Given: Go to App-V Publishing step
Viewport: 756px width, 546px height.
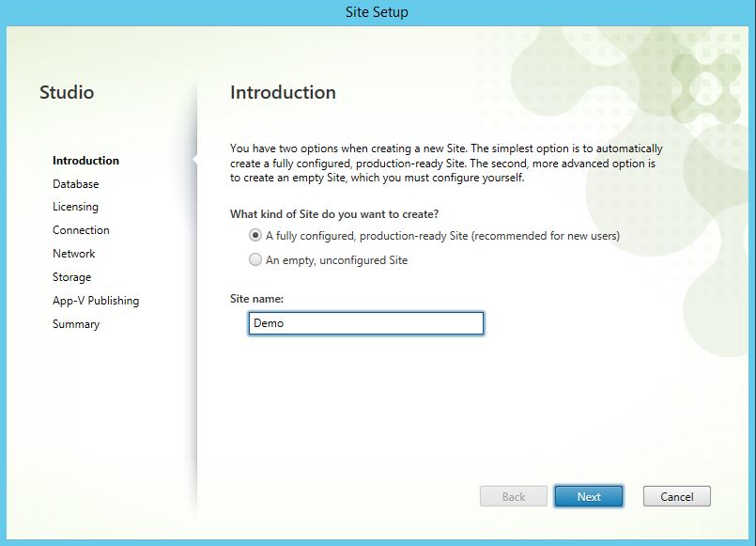Looking at the screenshot, I should pyautogui.click(x=95, y=301).
